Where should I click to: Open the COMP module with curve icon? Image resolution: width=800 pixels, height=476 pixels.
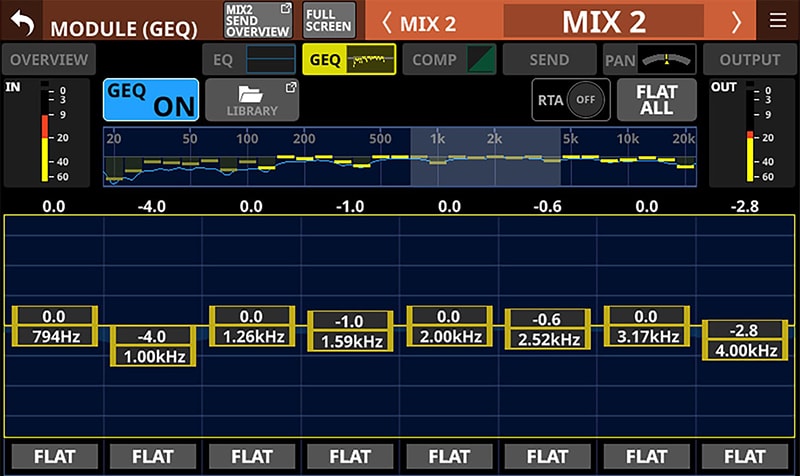[x=451, y=60]
